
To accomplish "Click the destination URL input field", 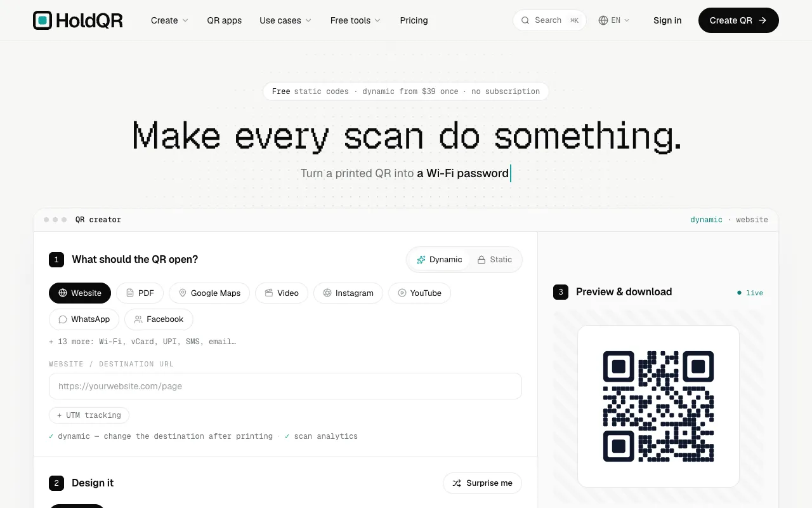I will click(285, 386).
